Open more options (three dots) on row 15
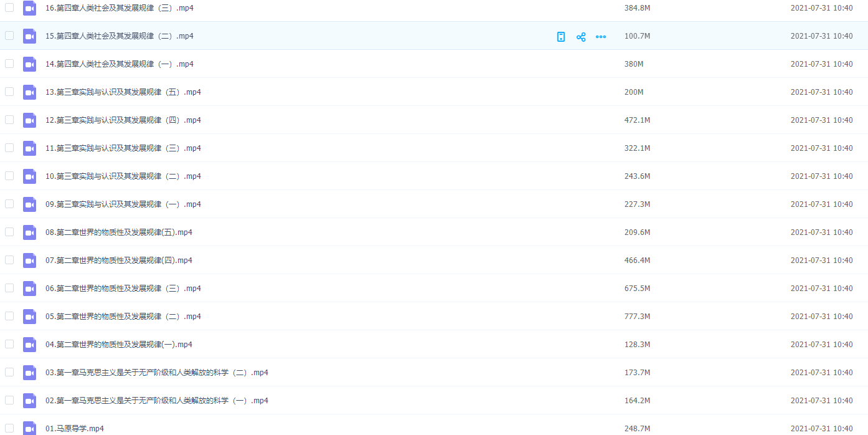 pyautogui.click(x=601, y=37)
